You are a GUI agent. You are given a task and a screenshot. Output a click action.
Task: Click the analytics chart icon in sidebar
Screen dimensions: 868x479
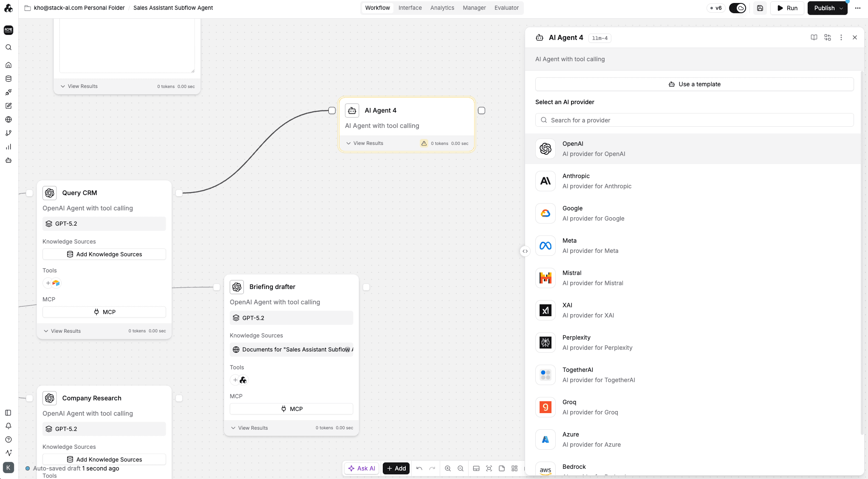click(x=8, y=147)
